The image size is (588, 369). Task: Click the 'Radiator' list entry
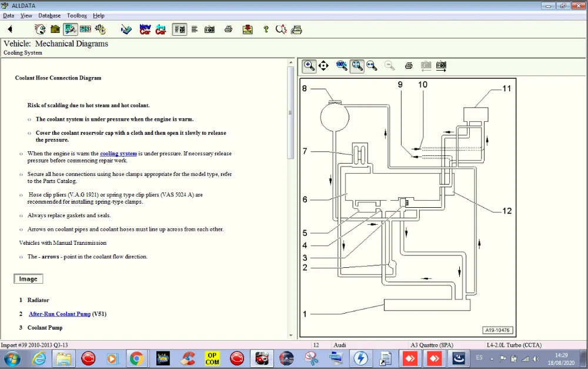pos(38,300)
